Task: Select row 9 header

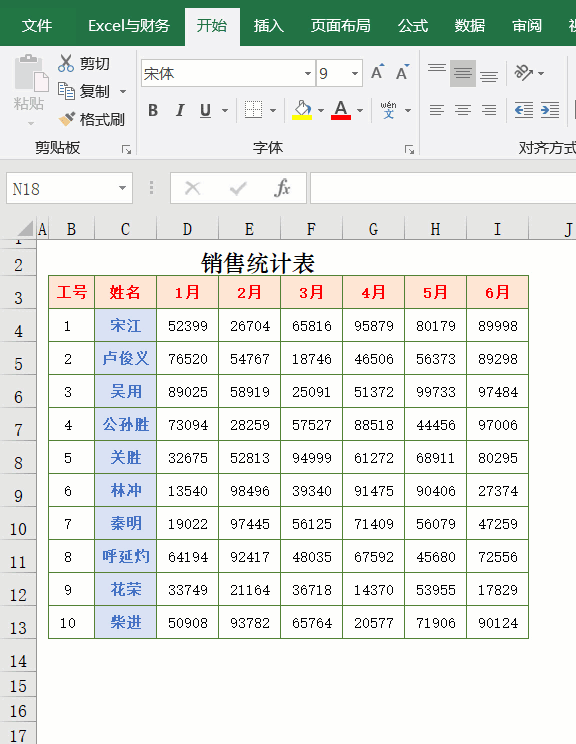Action: point(18,490)
